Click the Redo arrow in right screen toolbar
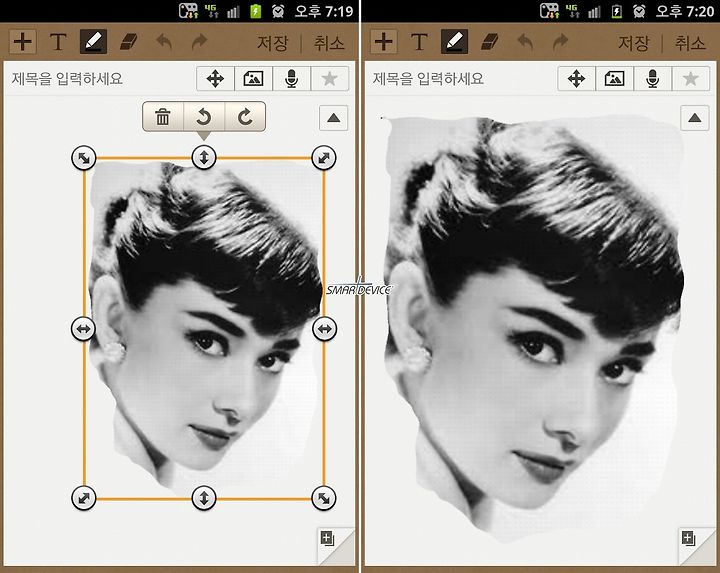720x573 pixels. click(x=560, y=42)
